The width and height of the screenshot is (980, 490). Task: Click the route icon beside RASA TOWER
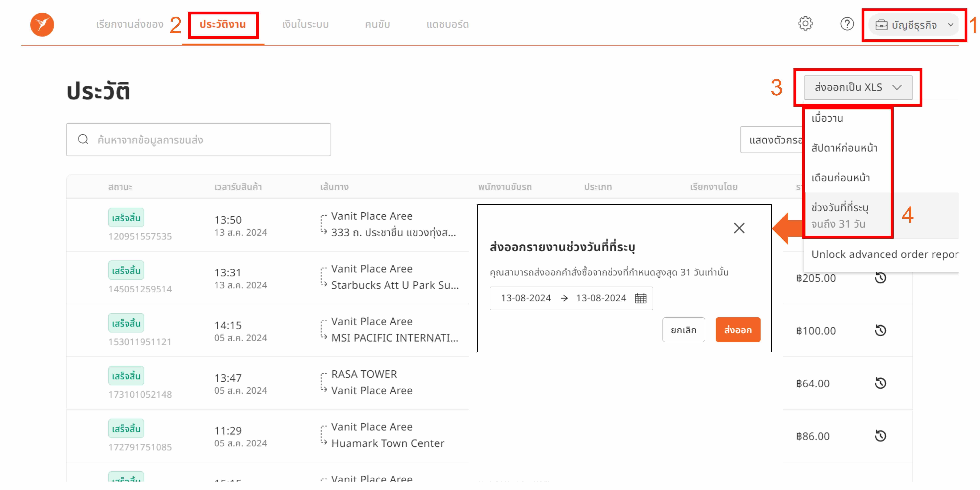click(323, 382)
